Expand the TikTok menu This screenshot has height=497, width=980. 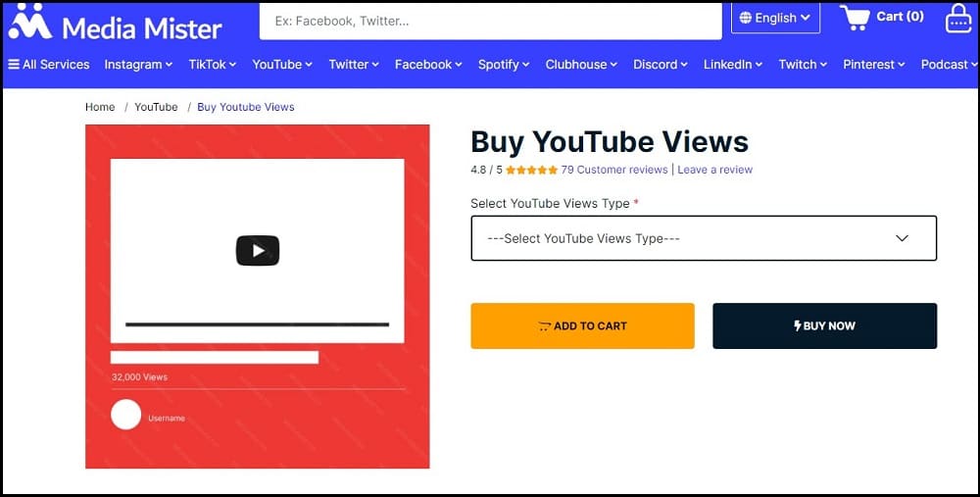pos(213,65)
